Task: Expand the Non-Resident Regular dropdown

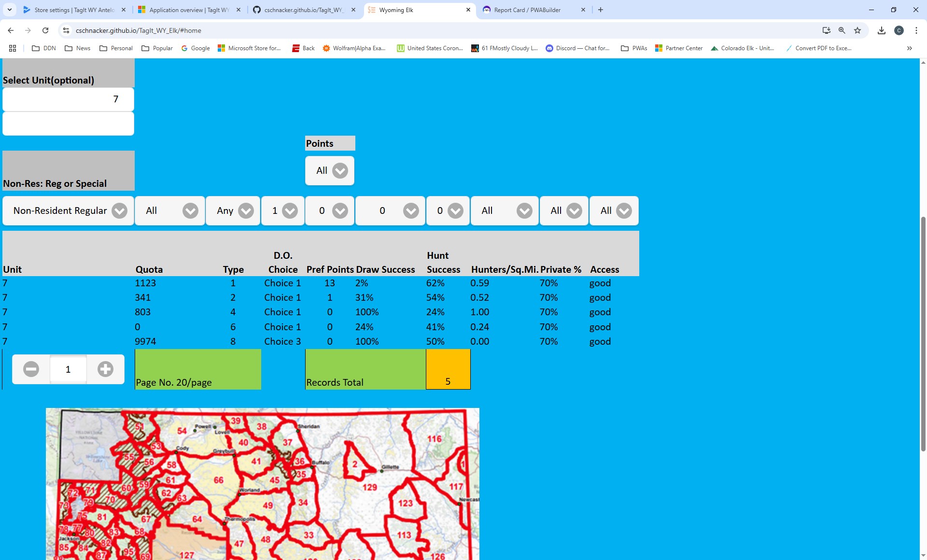Action: pyautogui.click(x=68, y=211)
